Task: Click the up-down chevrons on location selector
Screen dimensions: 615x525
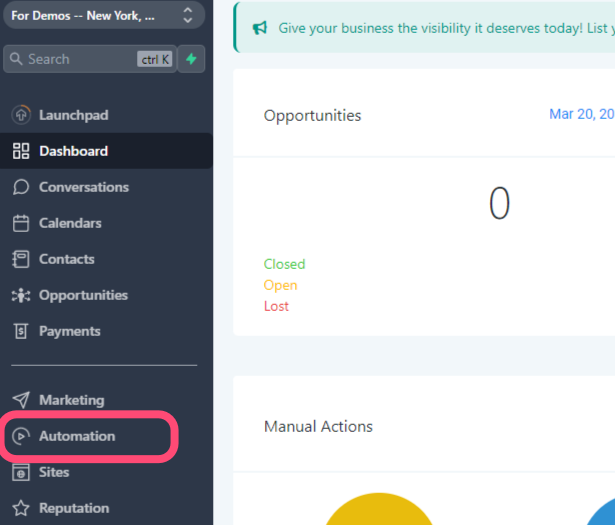Action: click(x=188, y=15)
